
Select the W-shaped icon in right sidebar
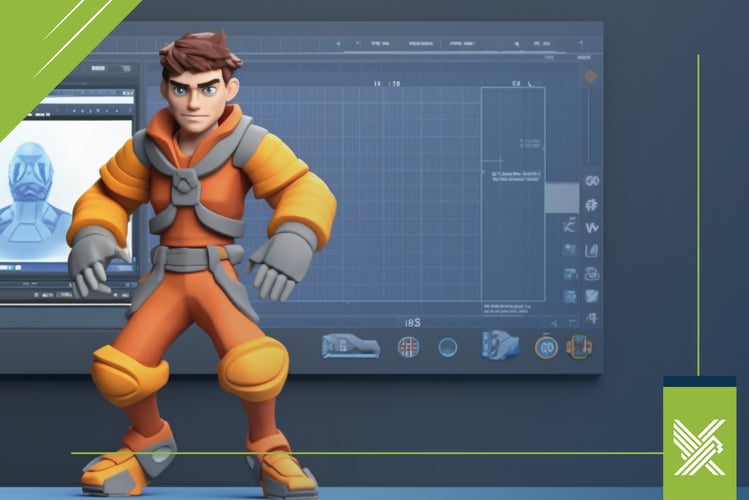click(591, 228)
